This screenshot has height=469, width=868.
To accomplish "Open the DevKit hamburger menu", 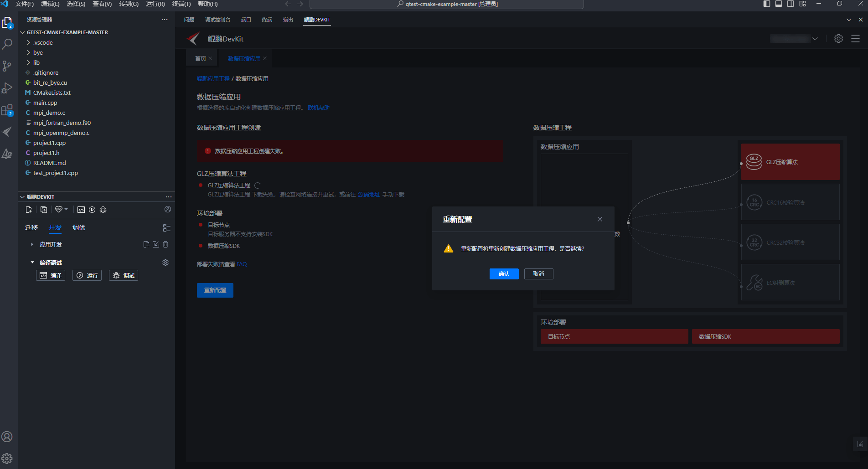I will pyautogui.click(x=855, y=39).
